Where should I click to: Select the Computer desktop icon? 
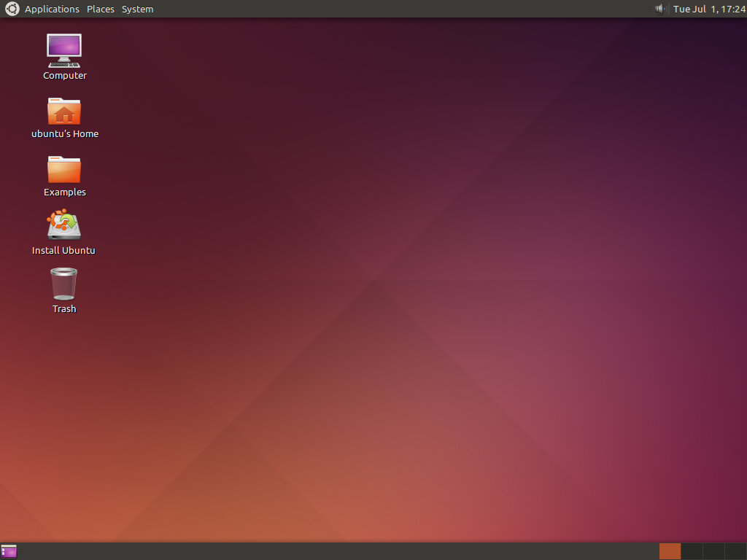pos(64,50)
